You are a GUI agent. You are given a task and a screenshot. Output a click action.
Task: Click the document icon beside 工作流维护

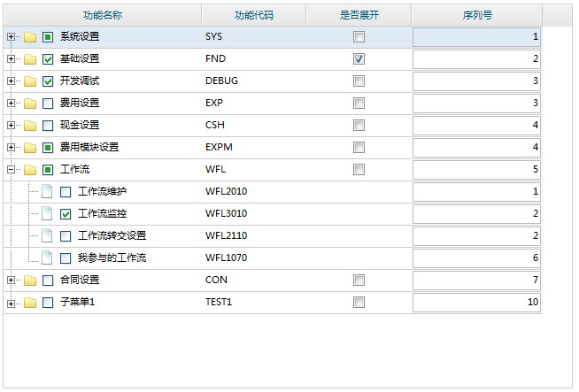point(48,192)
